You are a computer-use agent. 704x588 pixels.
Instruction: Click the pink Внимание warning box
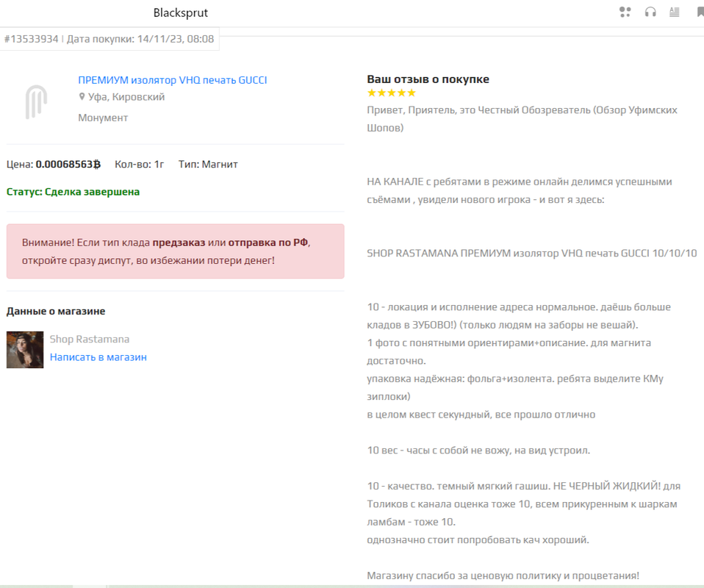176,251
